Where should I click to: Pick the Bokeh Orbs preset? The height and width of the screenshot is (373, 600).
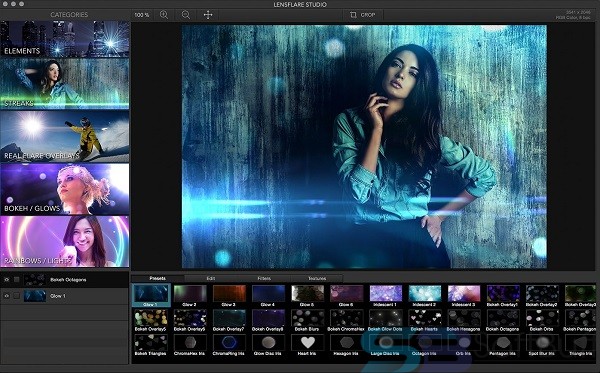[542, 320]
